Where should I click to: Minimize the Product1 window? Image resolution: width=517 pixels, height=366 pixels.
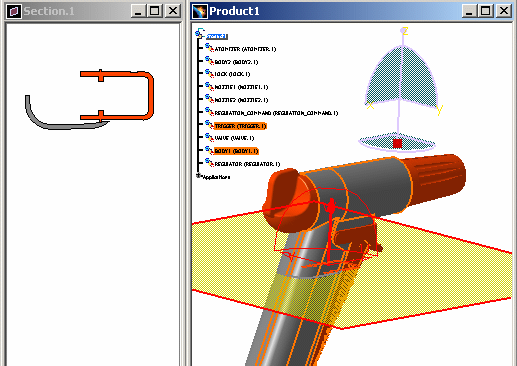[x=469, y=11]
